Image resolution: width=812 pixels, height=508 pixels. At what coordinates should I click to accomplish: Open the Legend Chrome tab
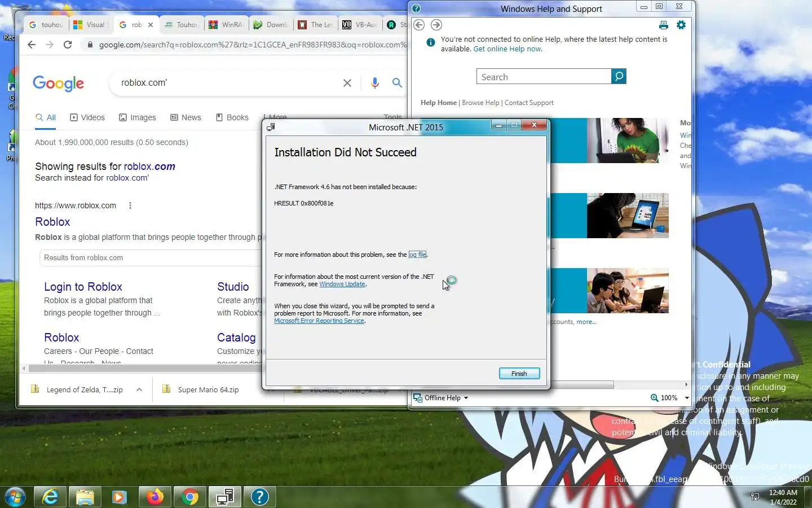[x=315, y=25]
